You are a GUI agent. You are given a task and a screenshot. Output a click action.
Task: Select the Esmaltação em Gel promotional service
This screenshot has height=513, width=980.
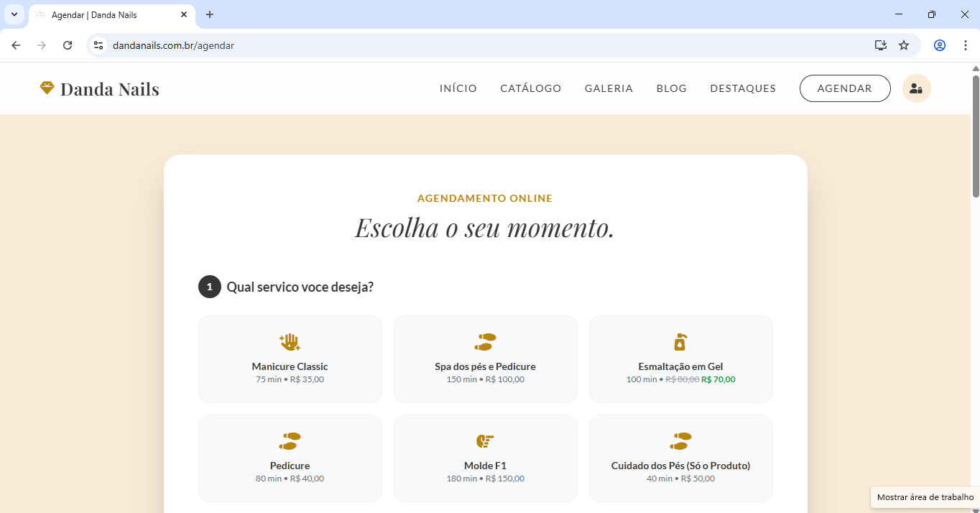680,359
